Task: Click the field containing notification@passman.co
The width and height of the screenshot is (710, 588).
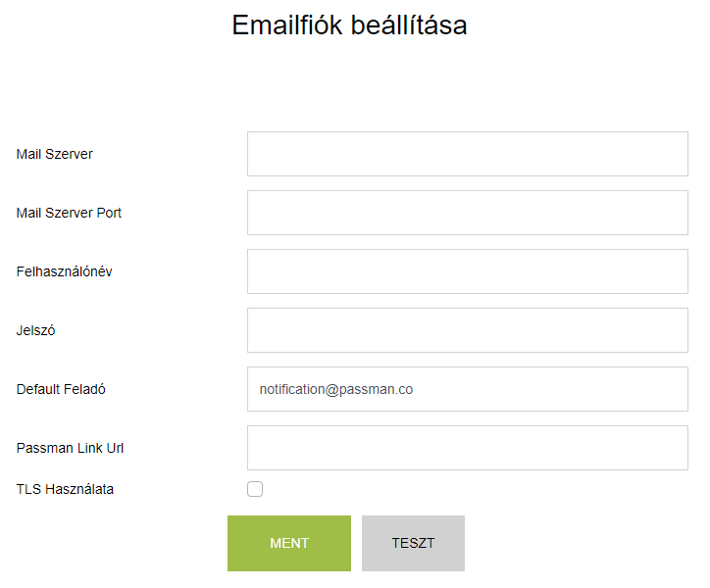Action: click(x=467, y=389)
